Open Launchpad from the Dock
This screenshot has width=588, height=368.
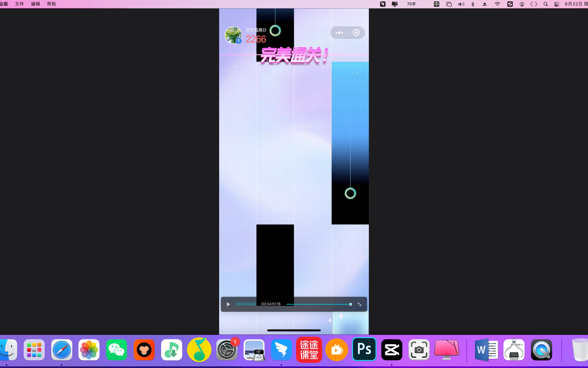coord(34,350)
